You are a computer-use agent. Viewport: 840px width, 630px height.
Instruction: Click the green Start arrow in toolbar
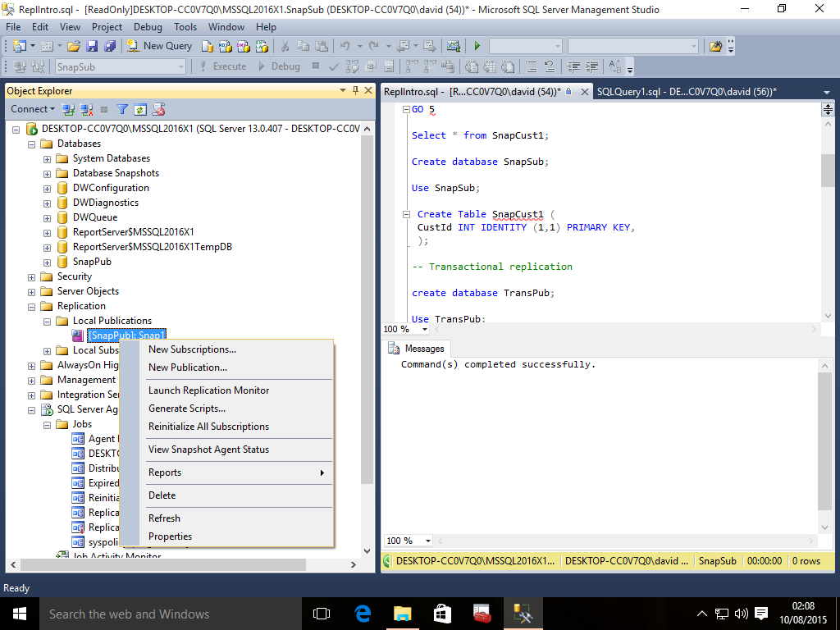(x=477, y=46)
